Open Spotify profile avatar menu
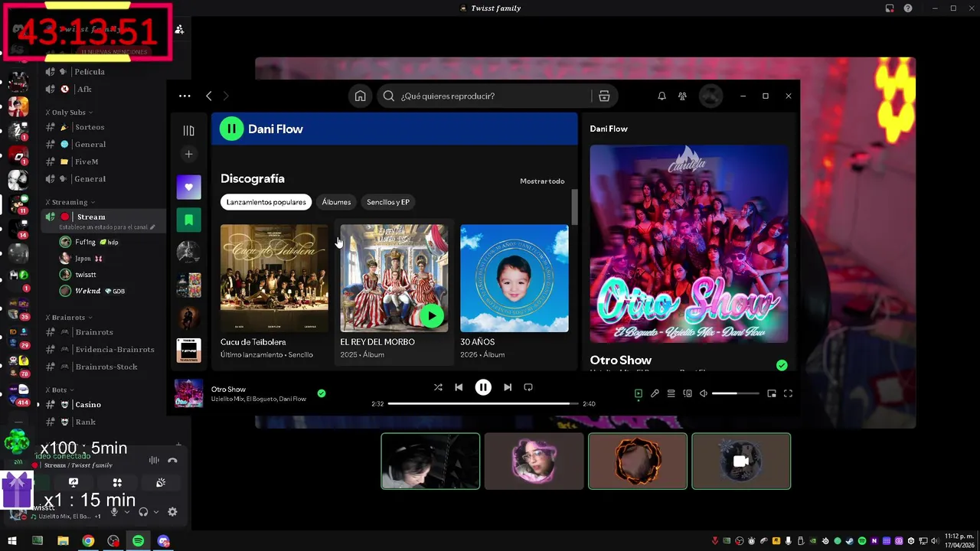 pyautogui.click(x=710, y=96)
